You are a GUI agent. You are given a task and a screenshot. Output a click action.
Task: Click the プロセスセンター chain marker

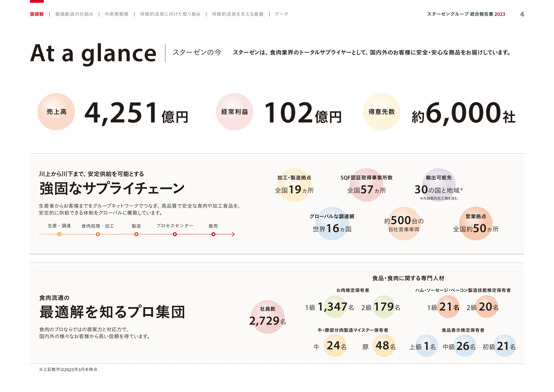175,234
